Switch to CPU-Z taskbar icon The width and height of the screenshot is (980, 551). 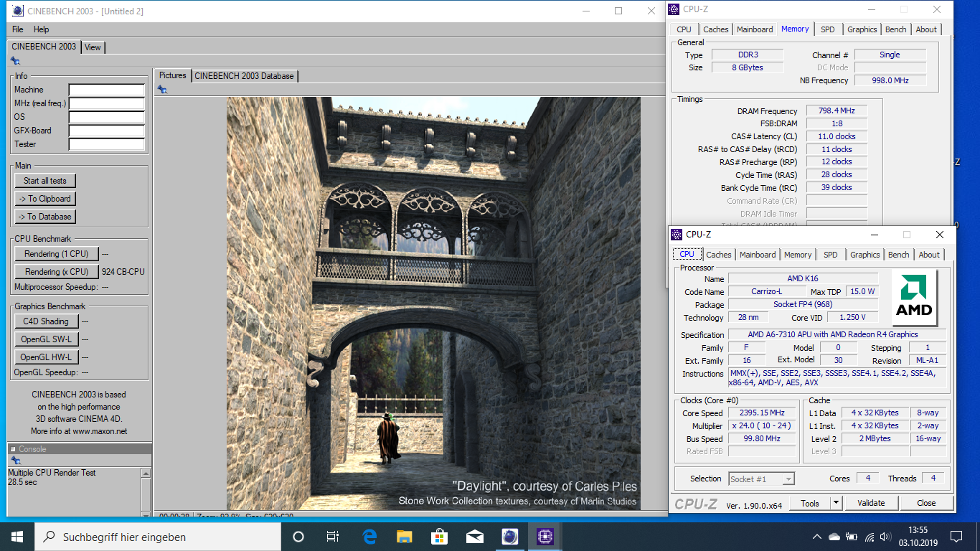[545, 537]
